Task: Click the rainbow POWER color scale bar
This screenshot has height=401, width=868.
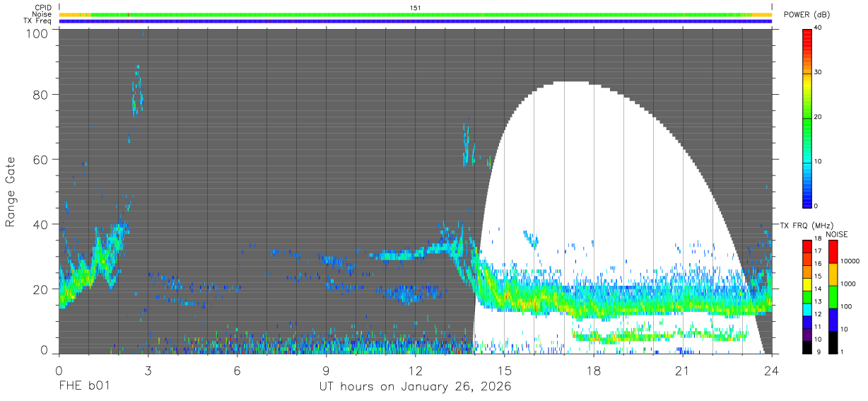Action: 807,117
